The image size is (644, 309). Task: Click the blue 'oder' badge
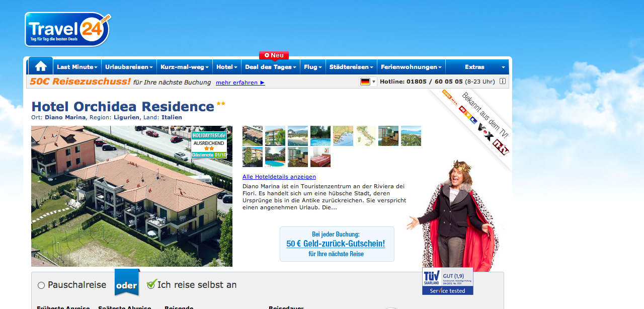pyautogui.click(x=127, y=285)
